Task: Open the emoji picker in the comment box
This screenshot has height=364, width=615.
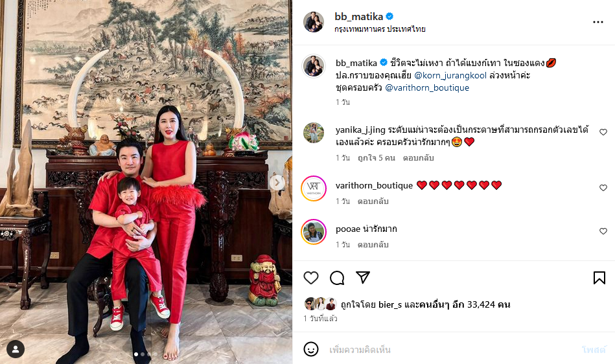Action: [311, 349]
